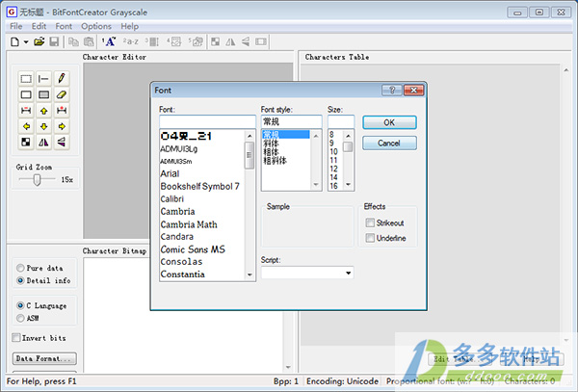Open the Script dropdown in Font dialog
This screenshot has width=578, height=392.
click(348, 273)
